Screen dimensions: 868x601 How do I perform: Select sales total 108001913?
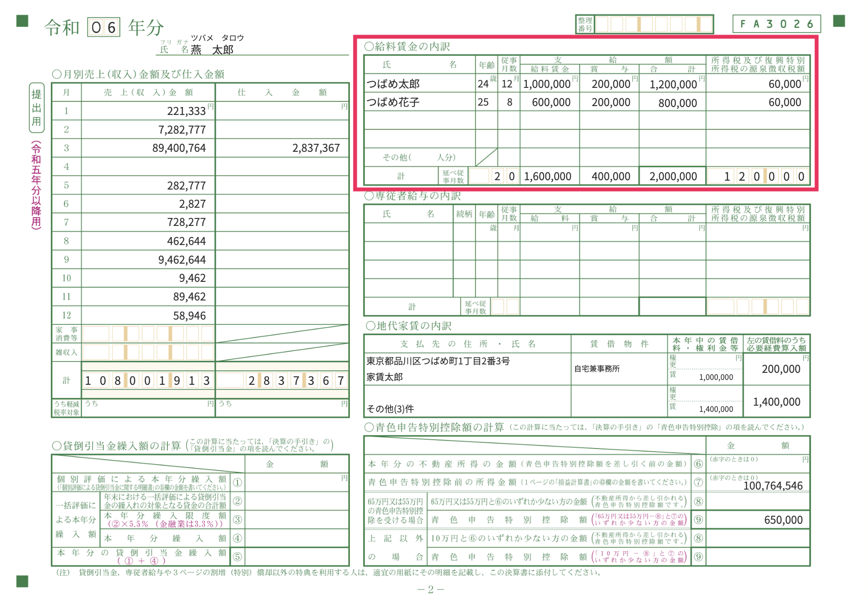tap(148, 380)
